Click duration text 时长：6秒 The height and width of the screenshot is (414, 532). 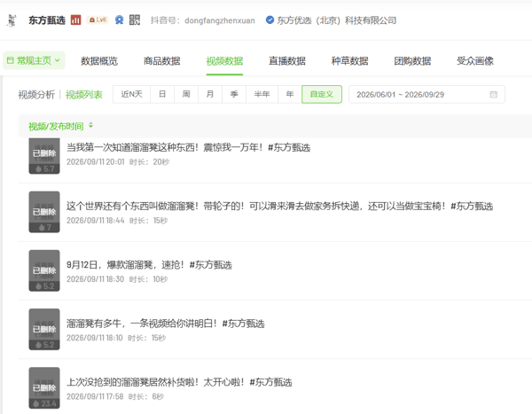(x=146, y=396)
